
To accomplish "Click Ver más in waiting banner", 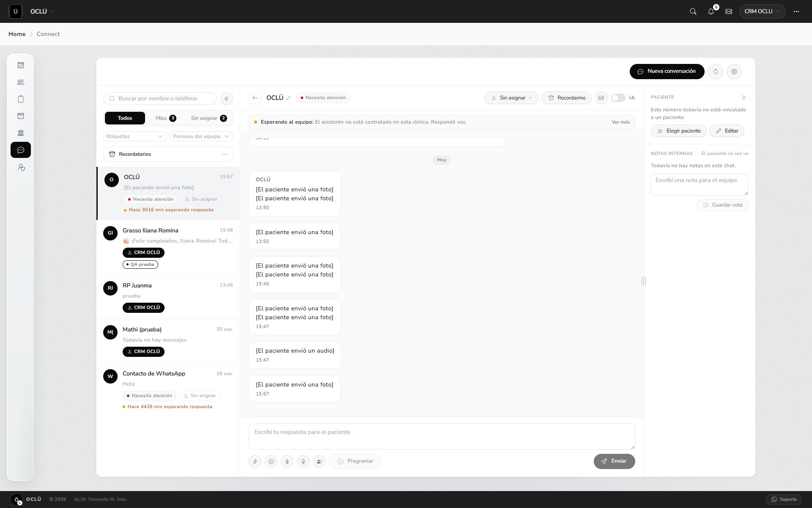I will coord(620,122).
